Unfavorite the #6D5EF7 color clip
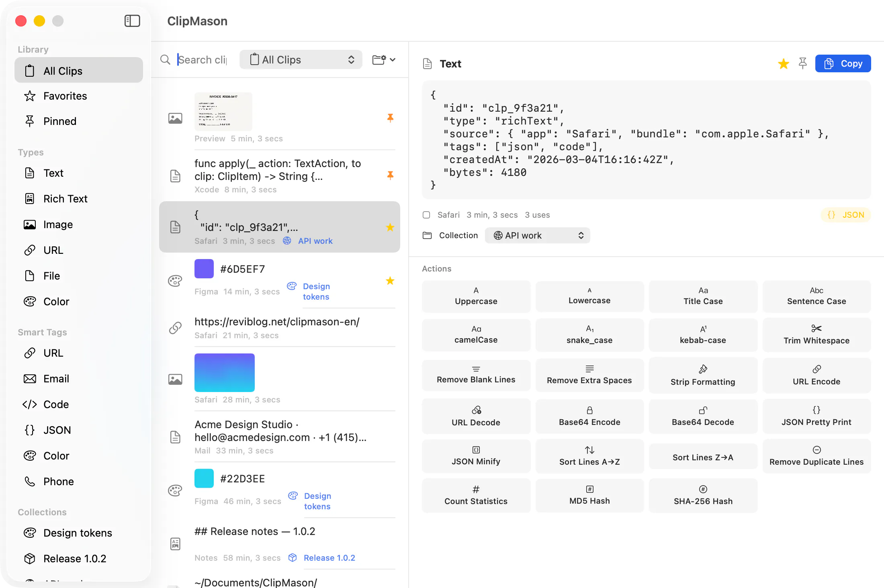This screenshot has height=588, width=884. (x=390, y=281)
